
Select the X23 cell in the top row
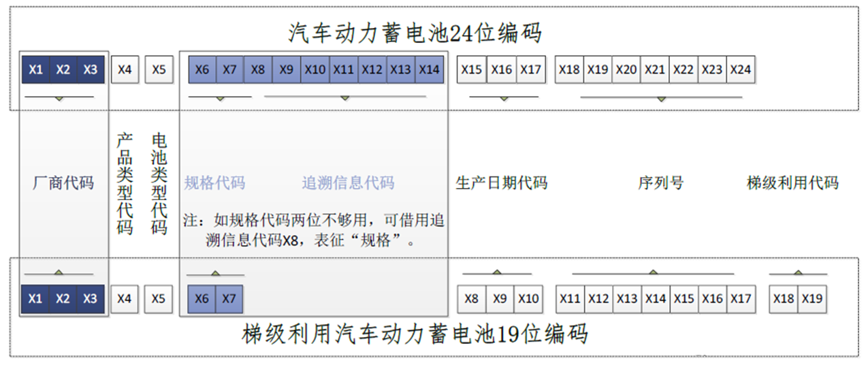(711, 69)
